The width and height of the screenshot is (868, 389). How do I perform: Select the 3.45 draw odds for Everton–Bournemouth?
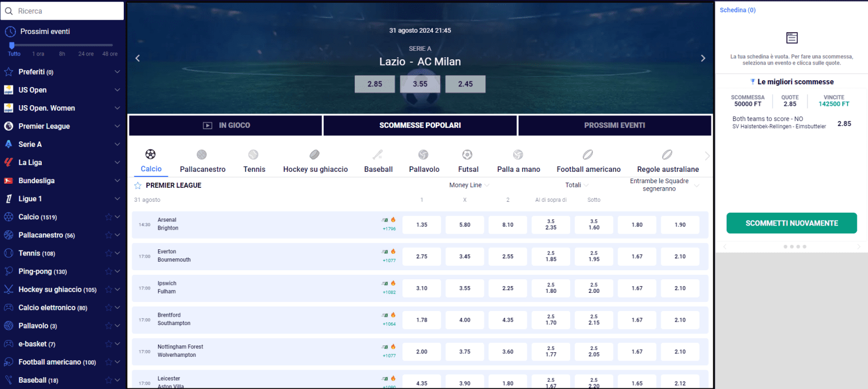pos(465,256)
